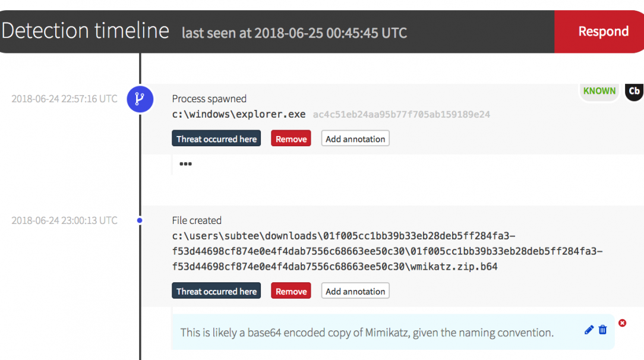This screenshot has width=644, height=360.
Task: Mark threat occurred at wmikatz.zip.b64 file creation
Action: point(216,291)
